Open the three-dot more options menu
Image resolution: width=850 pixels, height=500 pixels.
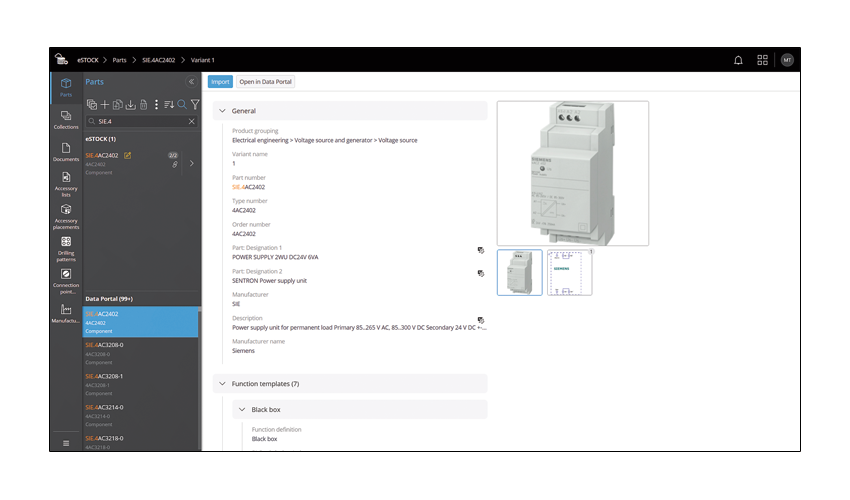156,104
